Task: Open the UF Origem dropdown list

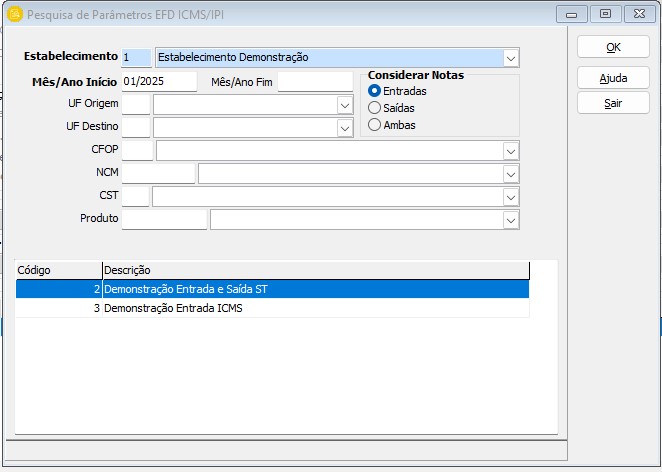Action: coord(345,104)
